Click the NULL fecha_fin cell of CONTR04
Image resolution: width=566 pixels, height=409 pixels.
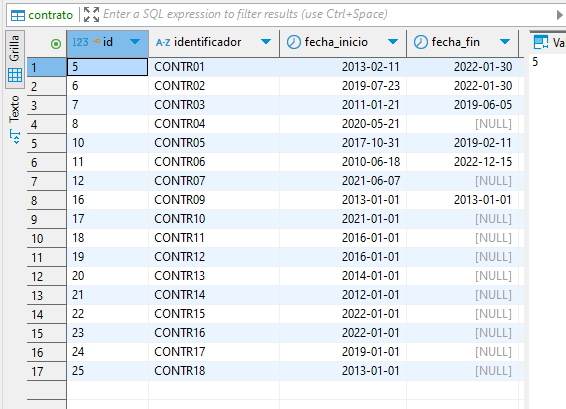tap(463, 124)
